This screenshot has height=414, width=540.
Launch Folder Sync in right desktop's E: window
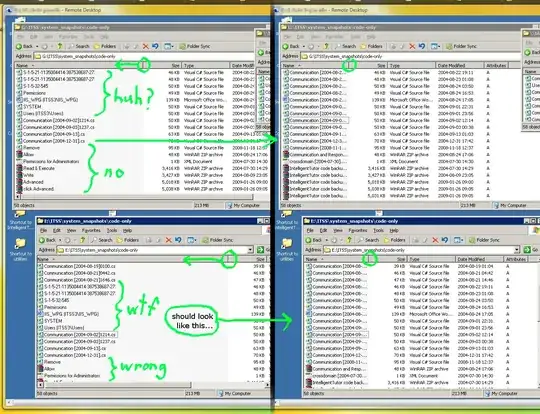click(x=484, y=240)
